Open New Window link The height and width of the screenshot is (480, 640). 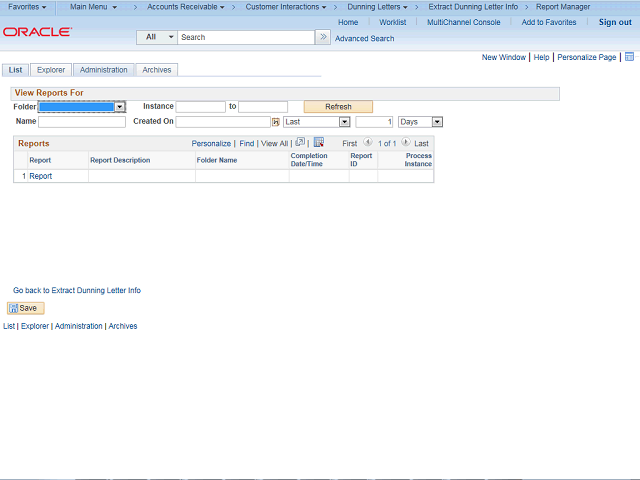coord(504,57)
